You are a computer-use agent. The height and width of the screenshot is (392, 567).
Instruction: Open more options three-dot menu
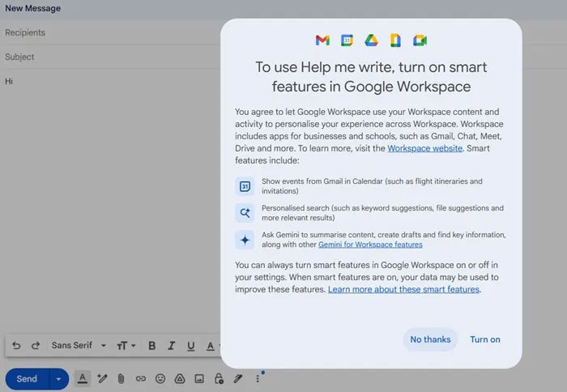[258, 378]
